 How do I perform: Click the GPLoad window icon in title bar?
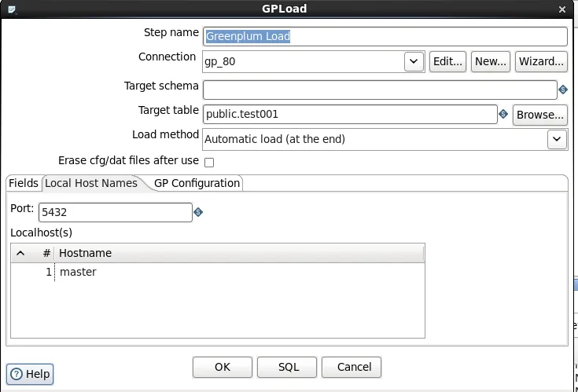pos(12,9)
